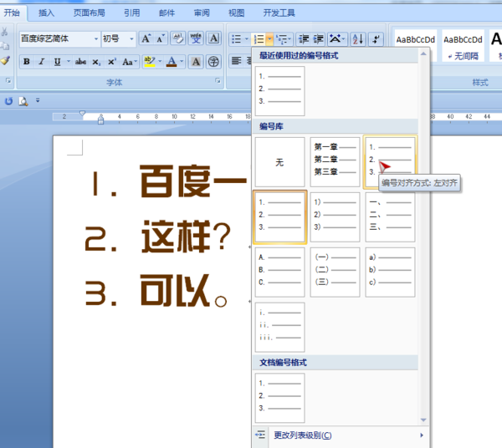502x448 pixels.
Task: Toggle Subscript formatting
Action: tap(96, 61)
